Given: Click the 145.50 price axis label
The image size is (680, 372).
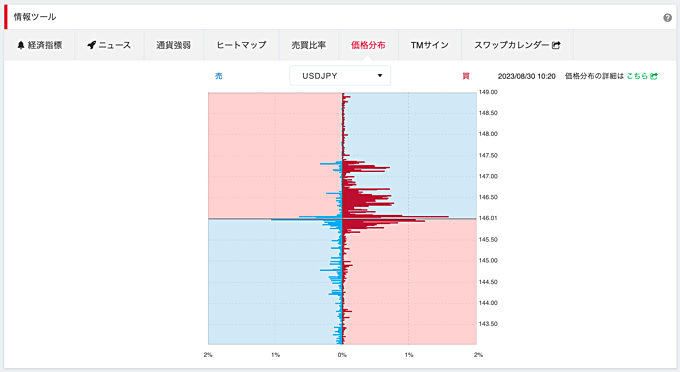Looking at the screenshot, I should [488, 239].
